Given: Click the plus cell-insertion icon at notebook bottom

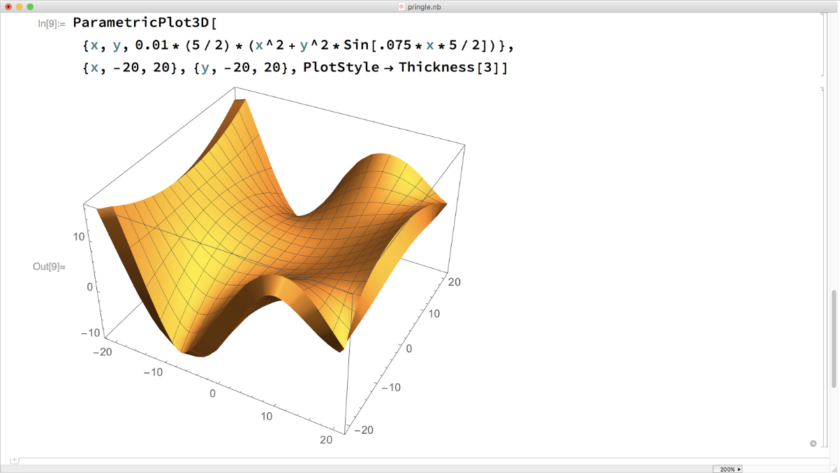Looking at the screenshot, I should pos(14,460).
